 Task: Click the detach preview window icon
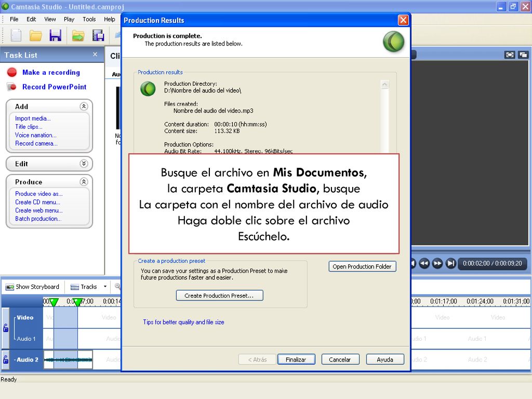(523, 55)
